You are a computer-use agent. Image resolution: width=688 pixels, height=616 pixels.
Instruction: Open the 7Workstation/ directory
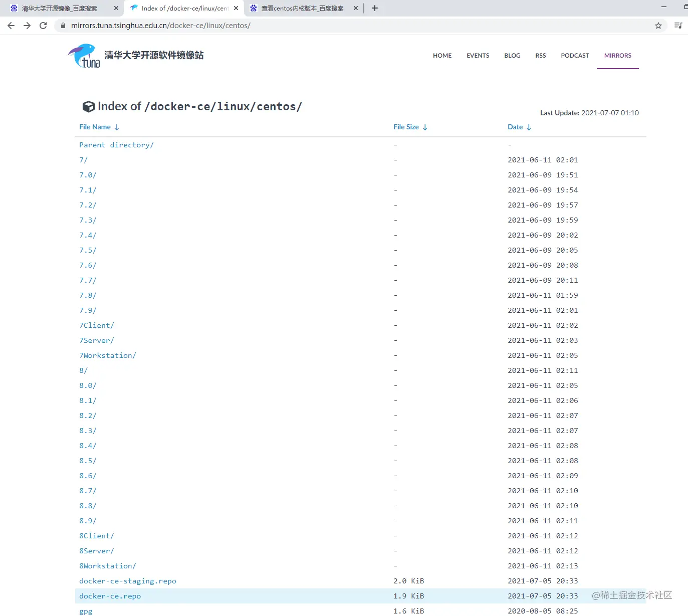pos(108,355)
